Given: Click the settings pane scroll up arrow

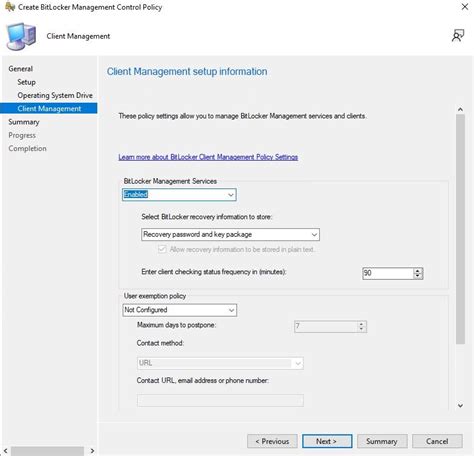Looking at the screenshot, I should [x=460, y=109].
